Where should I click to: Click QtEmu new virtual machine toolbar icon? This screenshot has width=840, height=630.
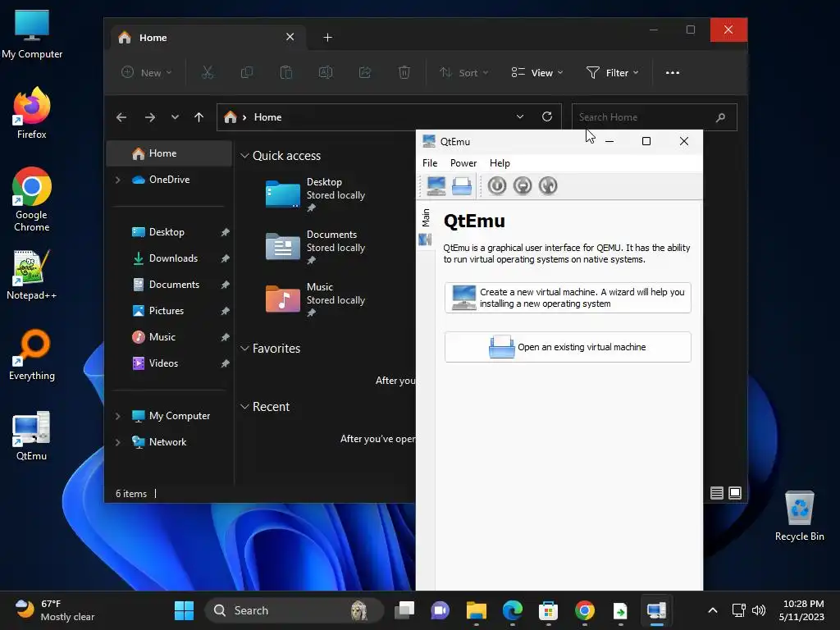(x=436, y=186)
